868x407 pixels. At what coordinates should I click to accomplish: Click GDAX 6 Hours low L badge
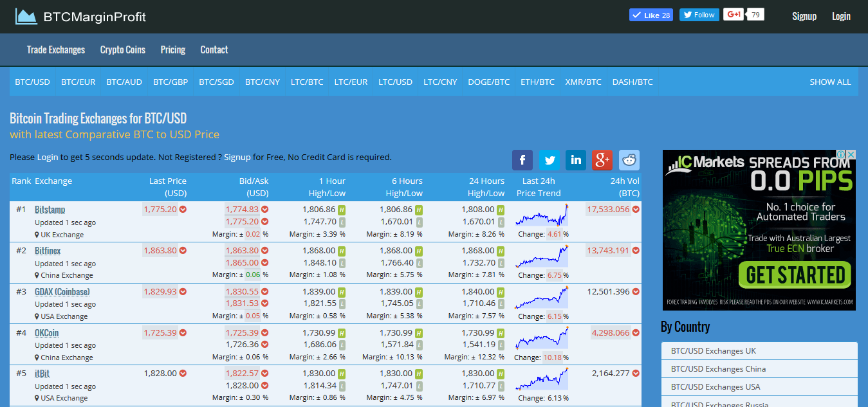click(x=419, y=303)
